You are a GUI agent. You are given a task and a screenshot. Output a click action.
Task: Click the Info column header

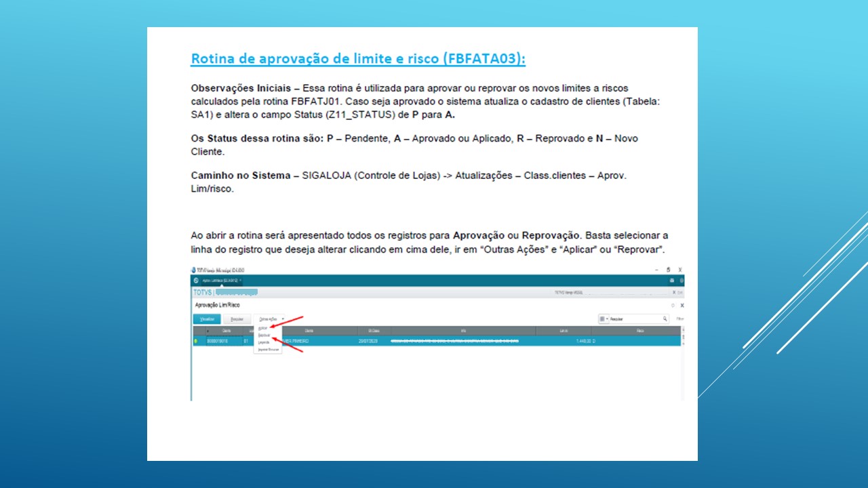[463, 331]
